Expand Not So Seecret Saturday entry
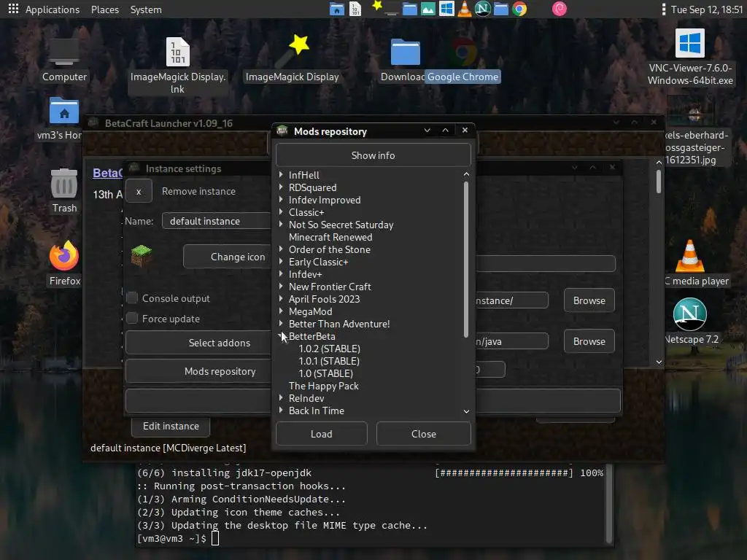747x560 pixels. pos(281,225)
